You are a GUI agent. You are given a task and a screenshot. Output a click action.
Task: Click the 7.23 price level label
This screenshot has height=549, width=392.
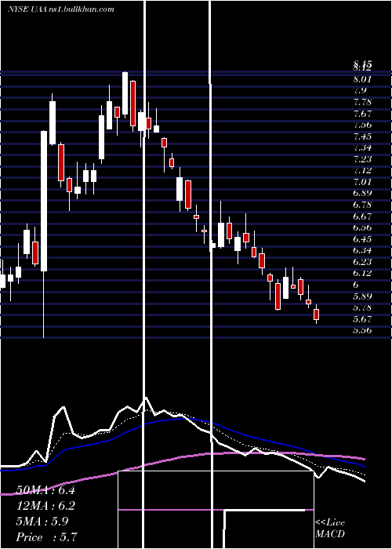tap(362, 159)
